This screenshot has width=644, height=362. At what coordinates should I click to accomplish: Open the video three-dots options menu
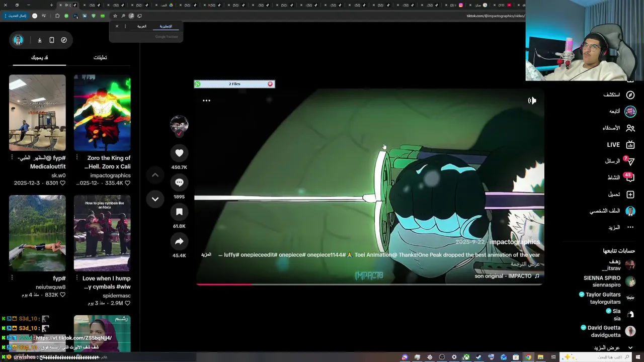click(x=206, y=101)
